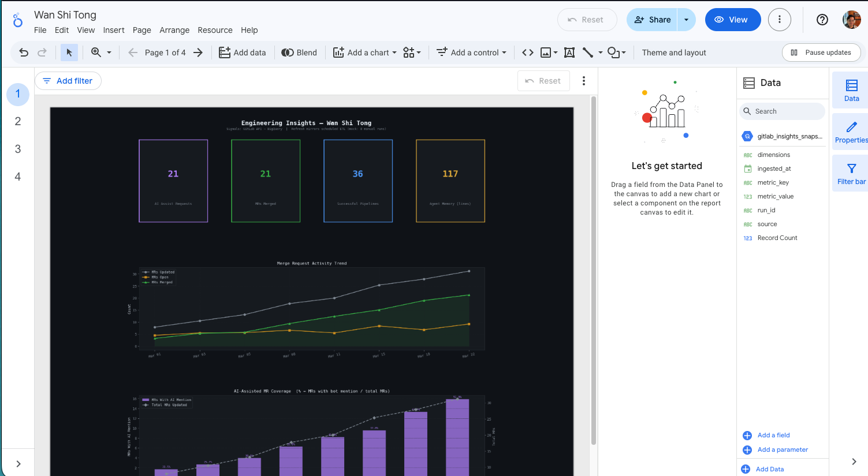Screen dimensions: 868x476
Task: Select page 3 in the page list
Action: pyautogui.click(x=18, y=149)
